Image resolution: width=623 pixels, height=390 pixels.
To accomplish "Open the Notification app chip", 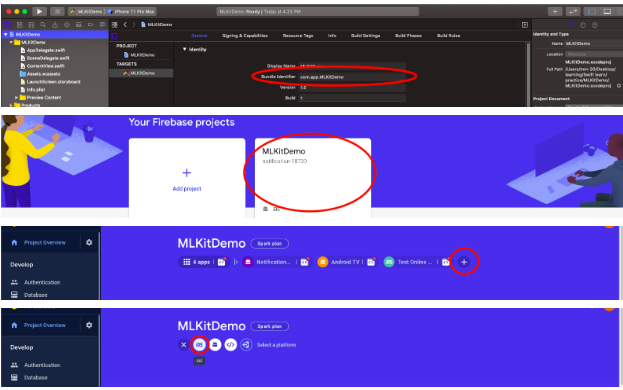I will point(277,262).
